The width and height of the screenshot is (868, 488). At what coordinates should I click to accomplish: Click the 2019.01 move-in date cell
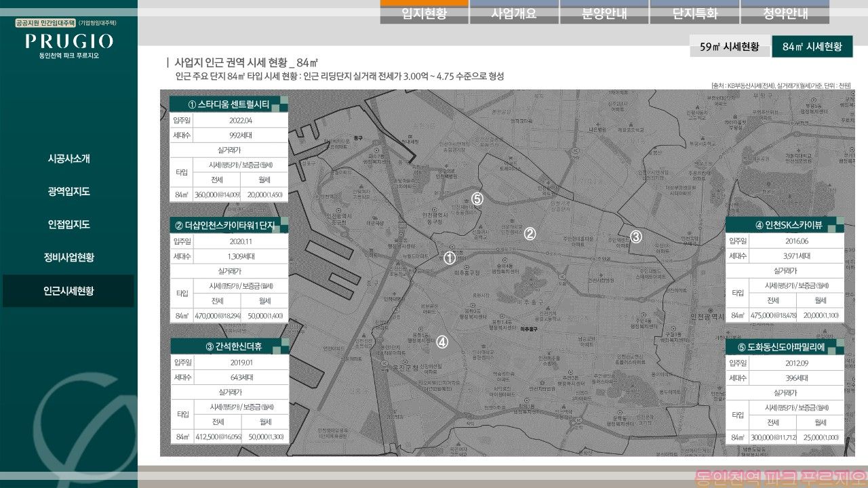pos(241,362)
